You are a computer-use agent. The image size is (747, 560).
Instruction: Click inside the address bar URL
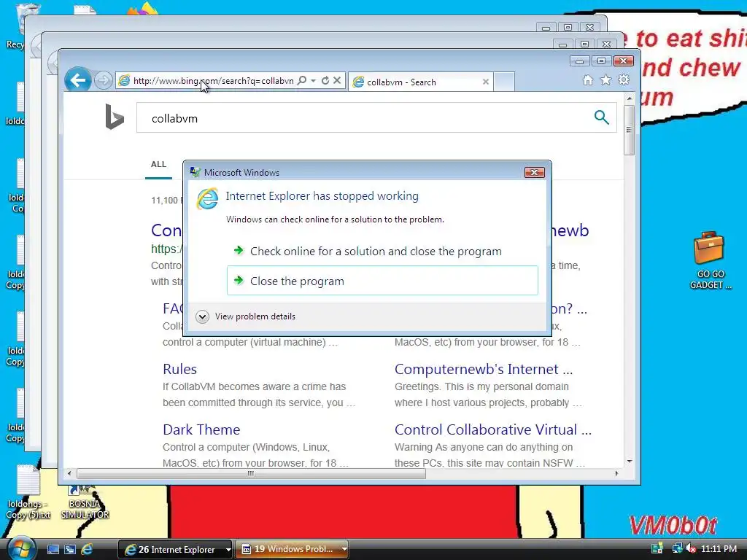[x=214, y=81]
